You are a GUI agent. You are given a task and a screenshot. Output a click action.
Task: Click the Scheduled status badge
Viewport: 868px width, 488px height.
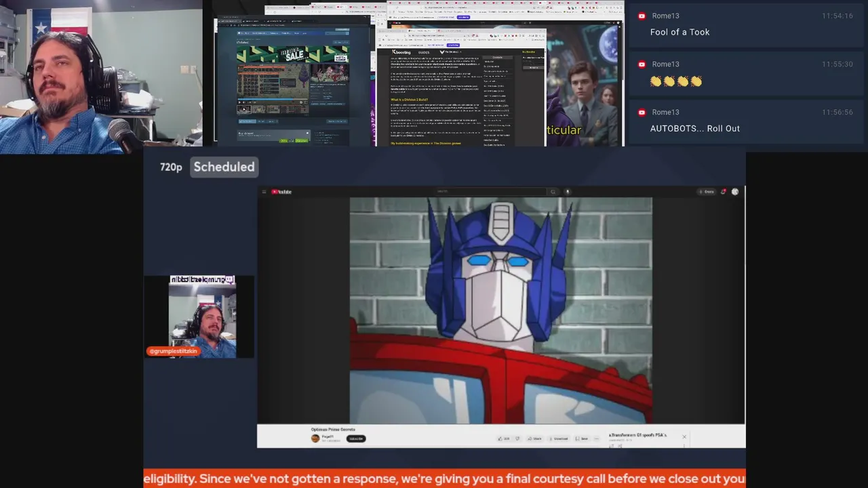click(x=224, y=167)
